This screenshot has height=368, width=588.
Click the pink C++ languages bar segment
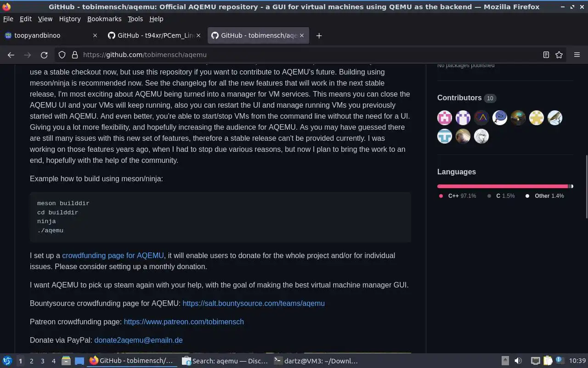click(x=503, y=186)
